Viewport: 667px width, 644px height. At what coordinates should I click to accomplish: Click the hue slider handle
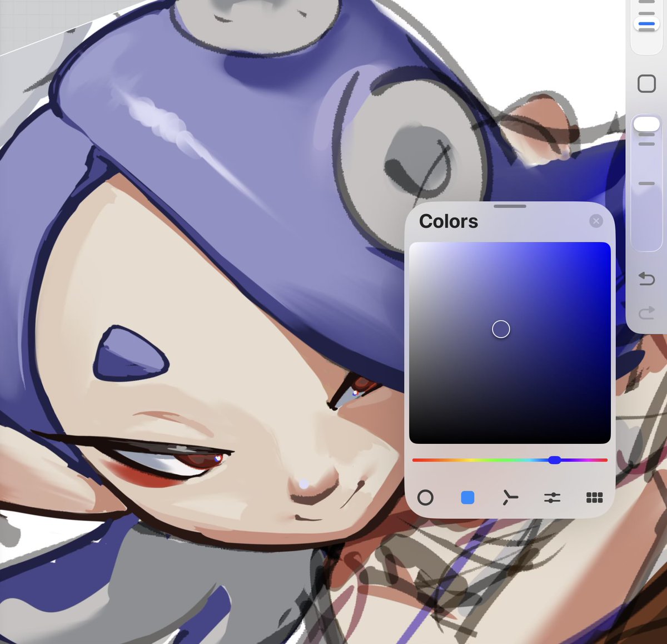tap(554, 460)
